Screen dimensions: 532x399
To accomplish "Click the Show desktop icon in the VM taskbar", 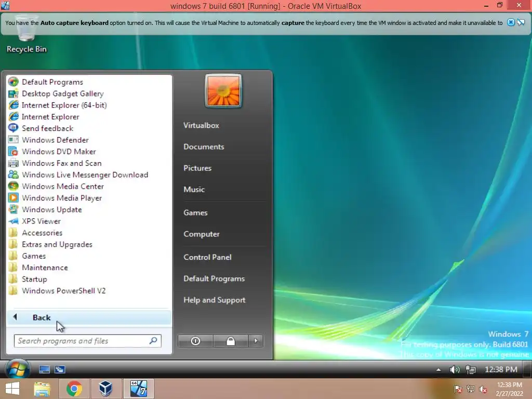I will tap(45, 369).
